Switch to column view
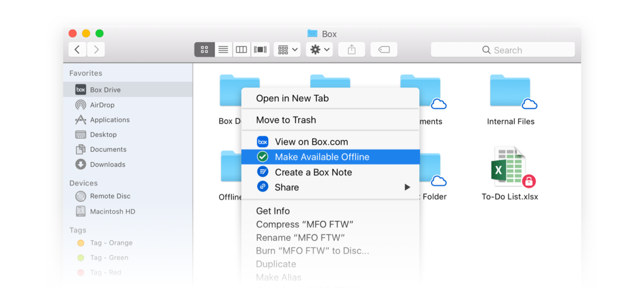Screen dimensions: 644x297 [241, 50]
